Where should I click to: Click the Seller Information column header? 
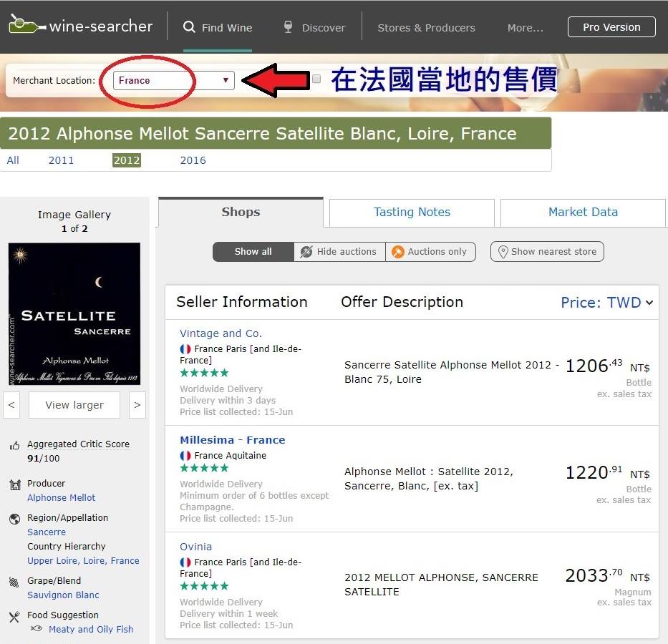[241, 302]
